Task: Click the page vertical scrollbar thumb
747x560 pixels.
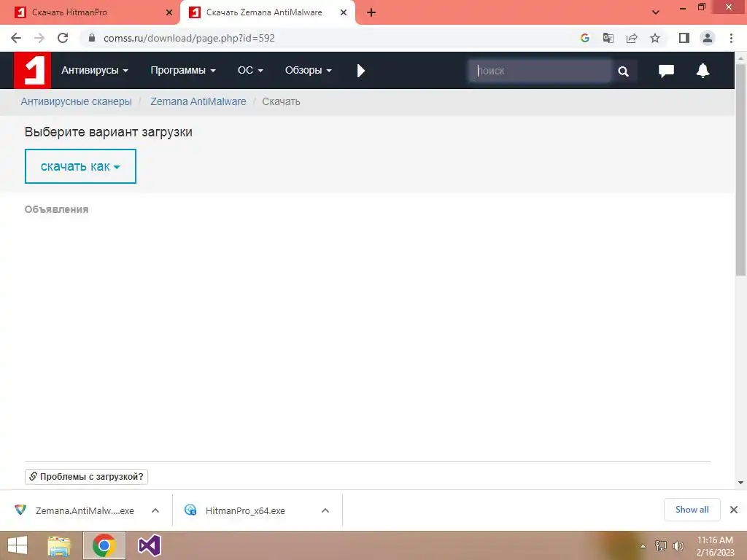Action: coord(740,168)
